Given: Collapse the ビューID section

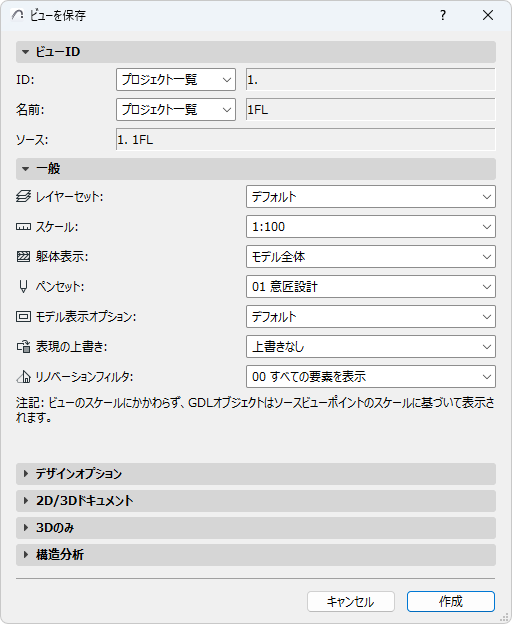Looking at the screenshot, I should point(256,52).
